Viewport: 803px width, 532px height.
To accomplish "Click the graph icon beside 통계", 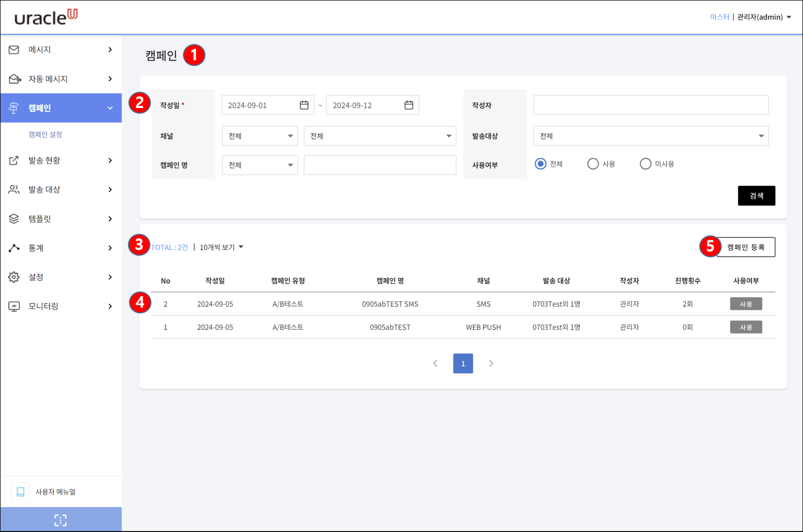I will pyautogui.click(x=14, y=248).
